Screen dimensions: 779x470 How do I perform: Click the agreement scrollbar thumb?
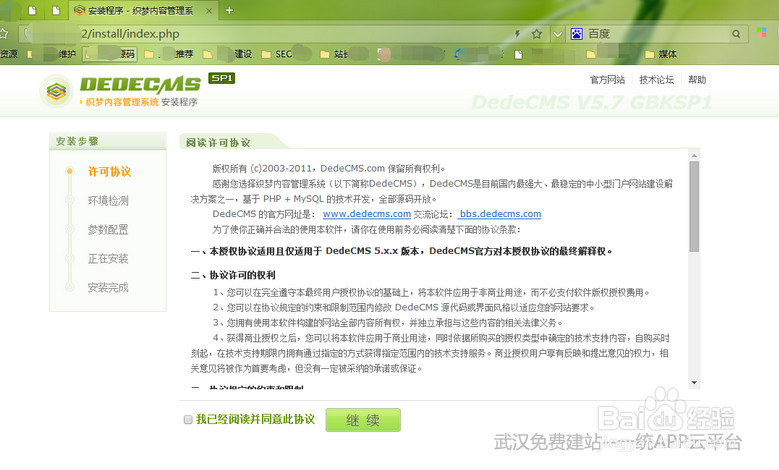tap(694, 206)
